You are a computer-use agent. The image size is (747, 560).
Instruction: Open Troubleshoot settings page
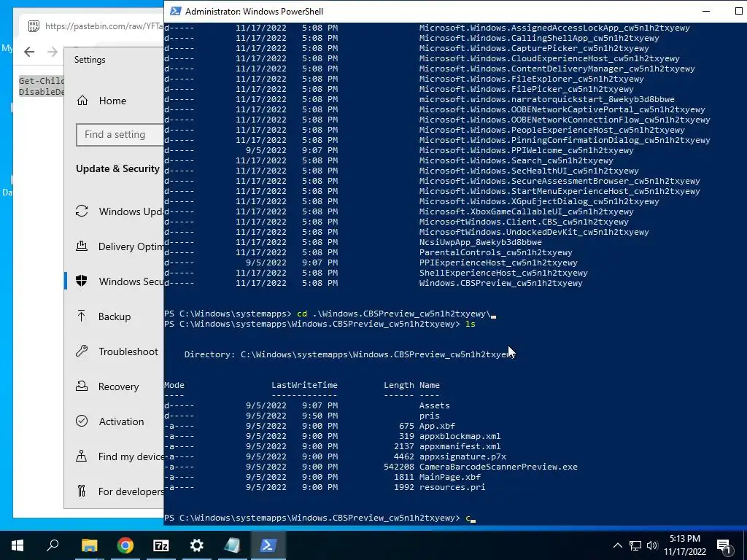(x=117, y=351)
